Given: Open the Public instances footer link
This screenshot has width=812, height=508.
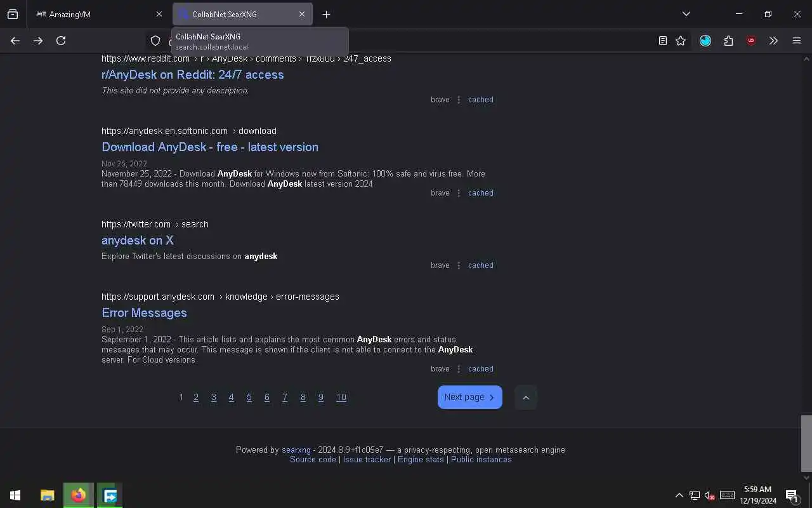Looking at the screenshot, I should coord(481,460).
